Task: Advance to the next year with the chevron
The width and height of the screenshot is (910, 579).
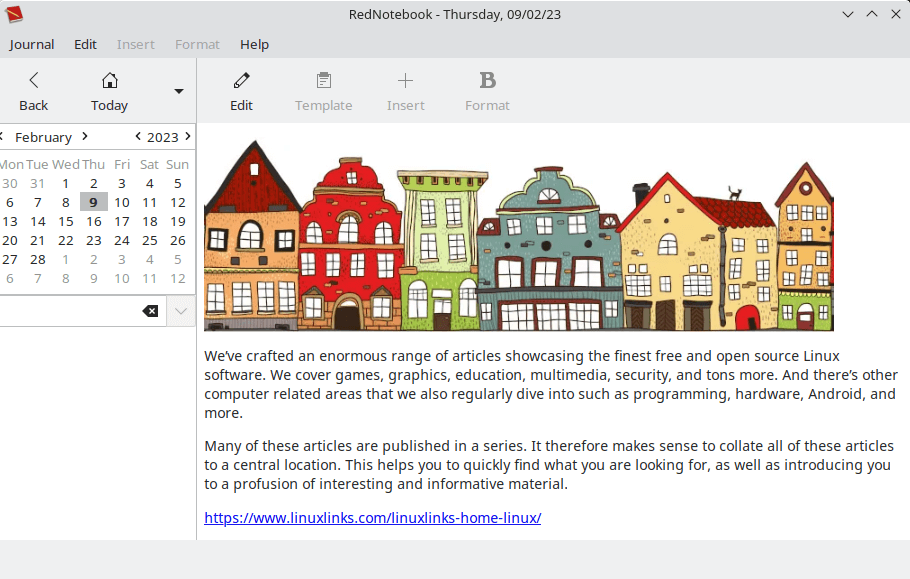Action: point(187,137)
